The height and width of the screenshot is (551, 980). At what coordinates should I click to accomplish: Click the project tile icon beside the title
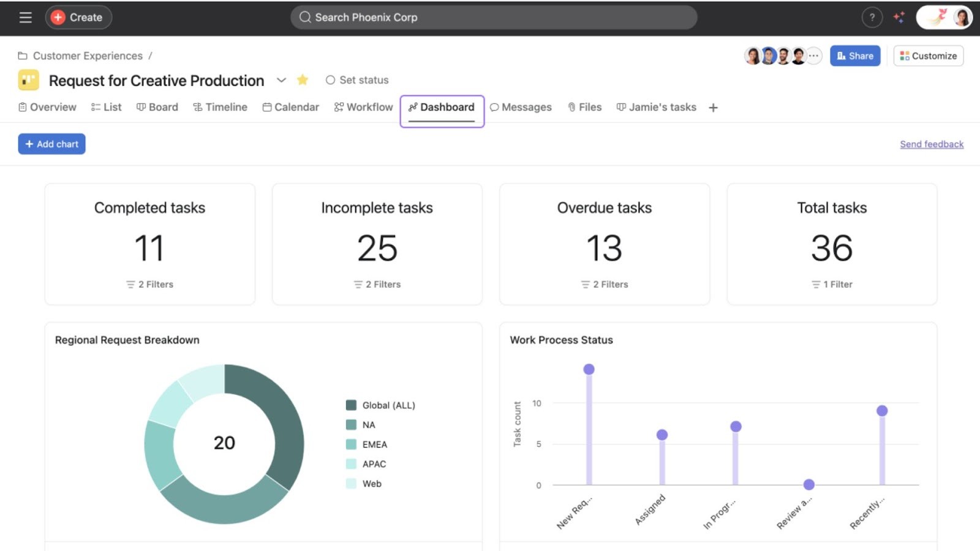point(28,80)
